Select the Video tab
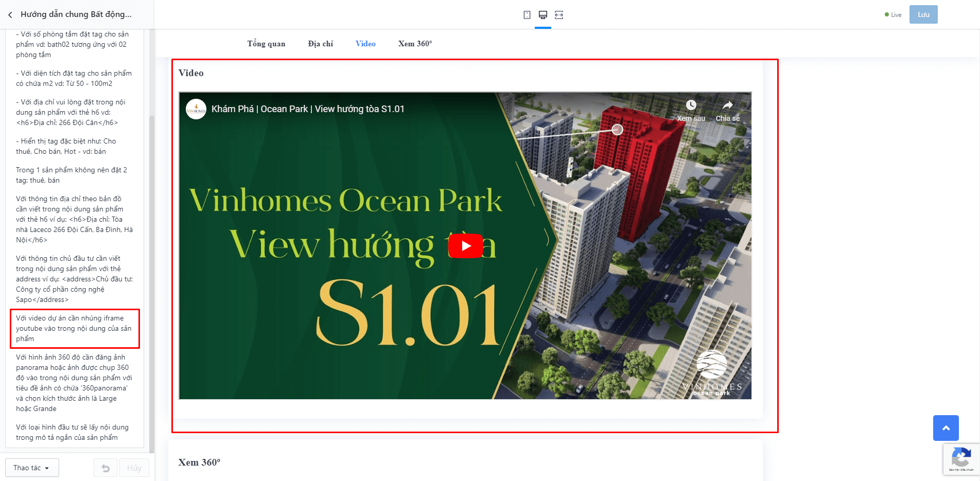 point(365,44)
